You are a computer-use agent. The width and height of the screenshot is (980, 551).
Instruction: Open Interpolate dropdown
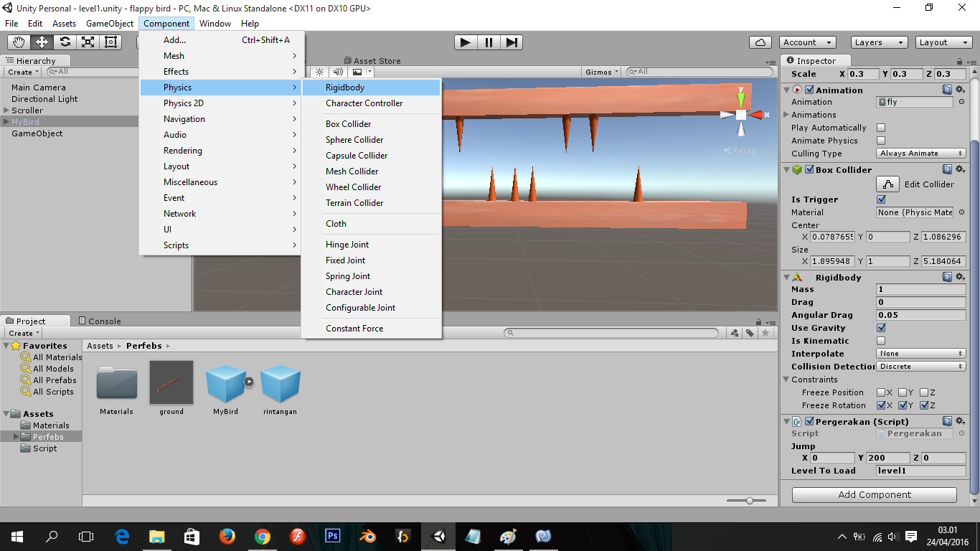coord(921,354)
